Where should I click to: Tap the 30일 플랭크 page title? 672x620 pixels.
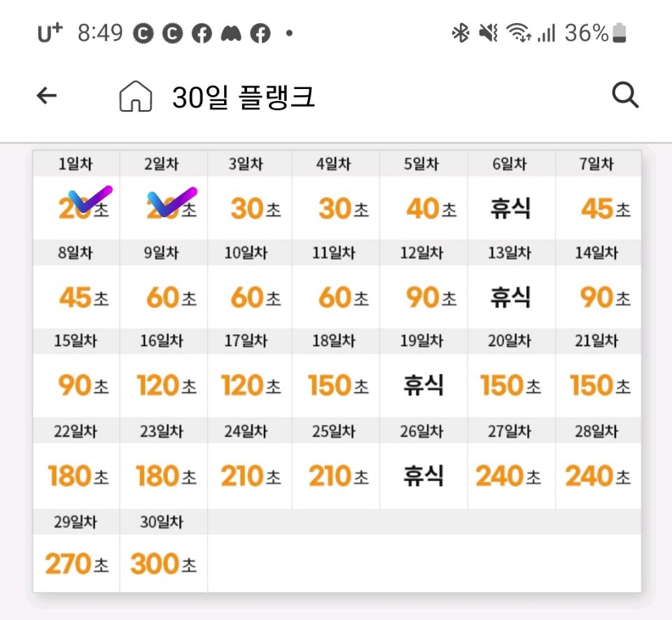[x=244, y=97]
